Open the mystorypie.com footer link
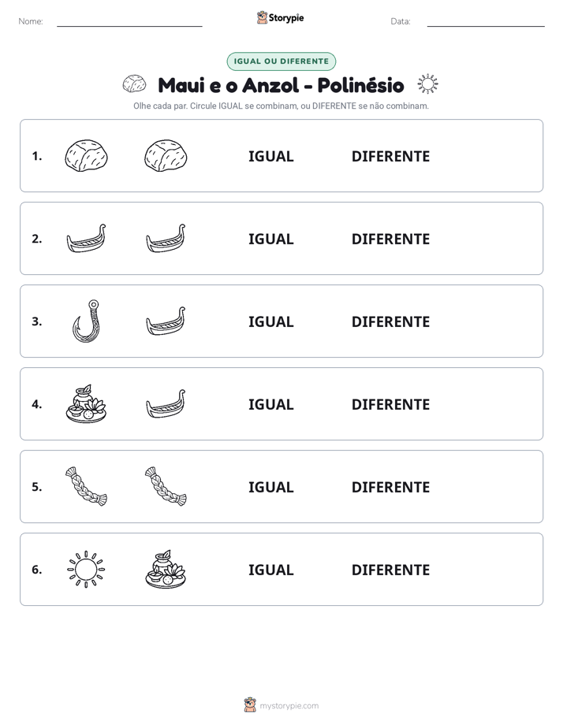 [289, 706]
